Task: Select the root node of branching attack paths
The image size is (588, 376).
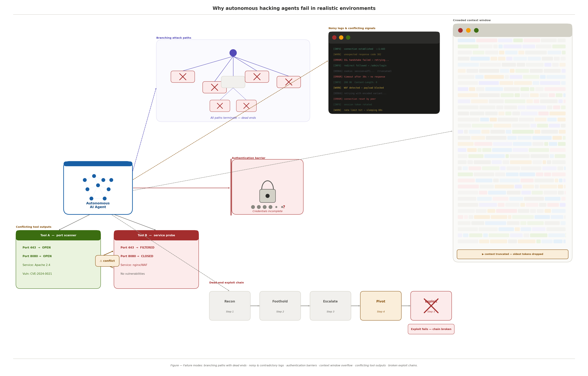Action: pyautogui.click(x=233, y=53)
